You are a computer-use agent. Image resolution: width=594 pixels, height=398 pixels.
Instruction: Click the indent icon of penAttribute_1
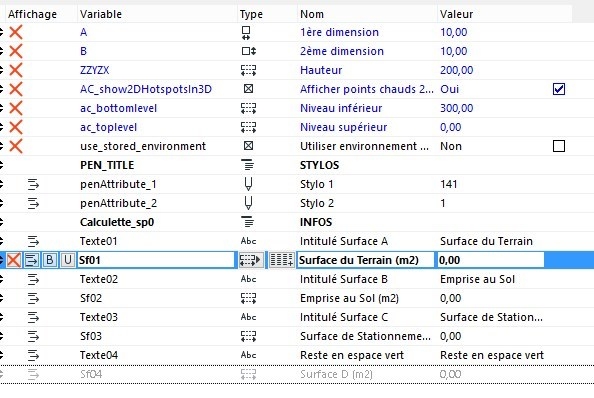(x=33, y=184)
